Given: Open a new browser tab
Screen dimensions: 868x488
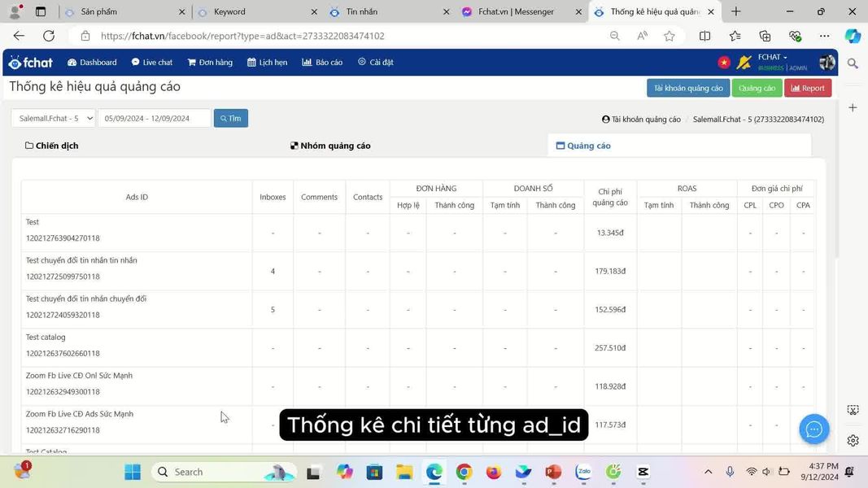Looking at the screenshot, I should (x=735, y=11).
